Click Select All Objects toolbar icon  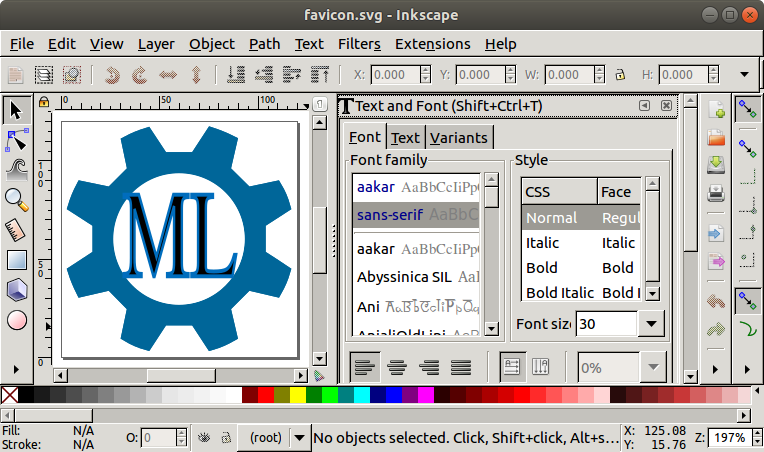click(x=16, y=75)
